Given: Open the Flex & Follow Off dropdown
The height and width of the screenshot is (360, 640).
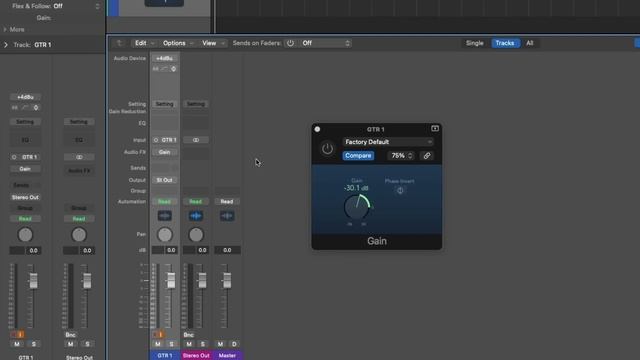Looking at the screenshot, I should [x=76, y=6].
